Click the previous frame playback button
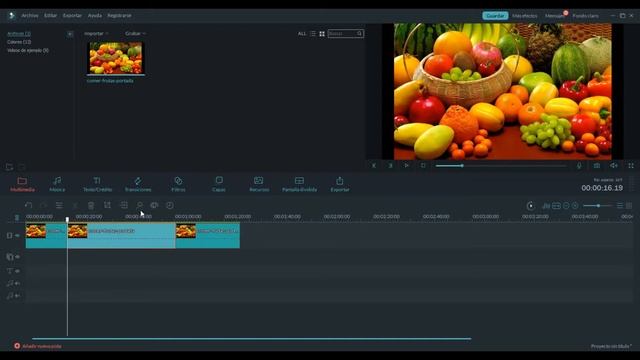The image size is (640, 360). (374, 165)
